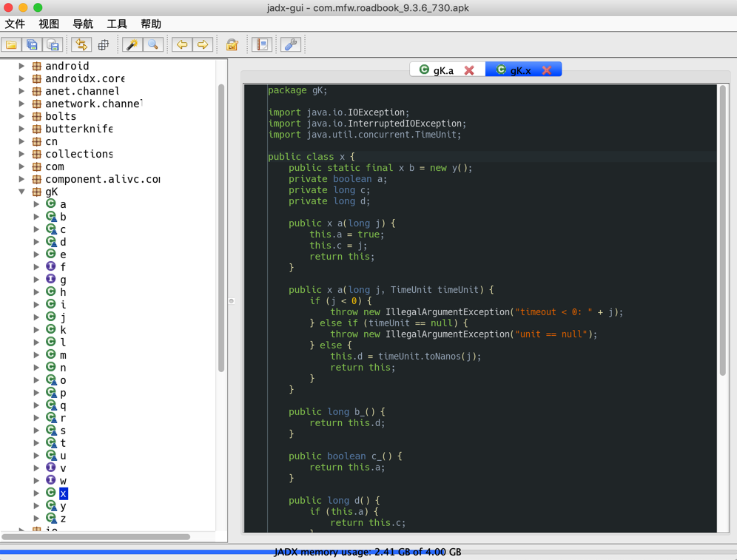This screenshot has width=737, height=560.
Task: Close the gK.x tab
Action: coord(547,70)
